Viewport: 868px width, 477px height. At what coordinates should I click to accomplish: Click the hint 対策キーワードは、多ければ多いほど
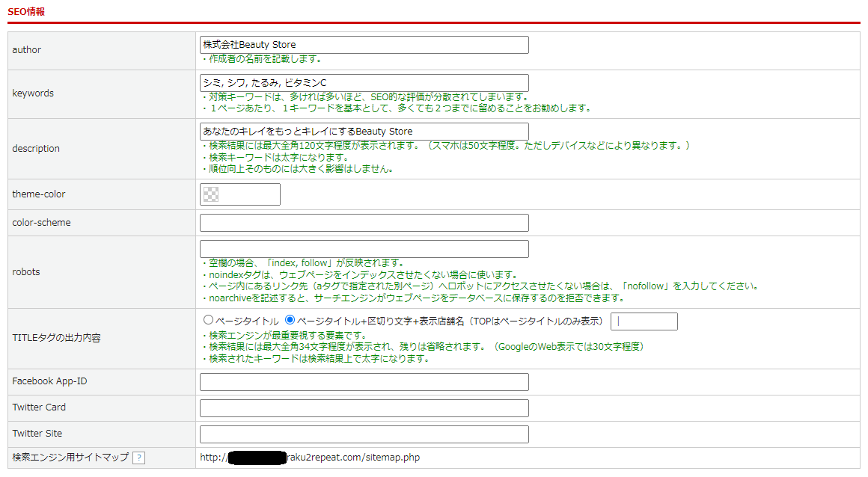(365, 97)
